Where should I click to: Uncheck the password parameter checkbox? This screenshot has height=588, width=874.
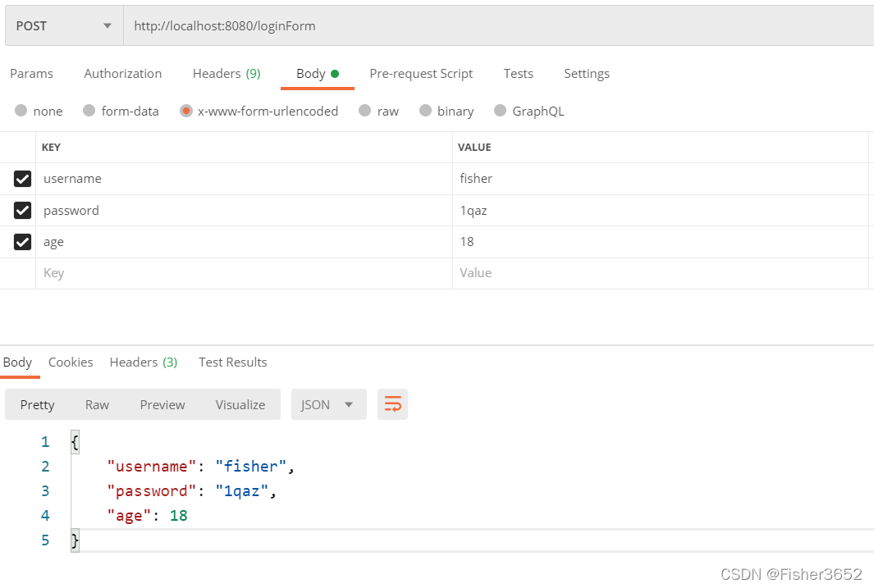(x=22, y=211)
